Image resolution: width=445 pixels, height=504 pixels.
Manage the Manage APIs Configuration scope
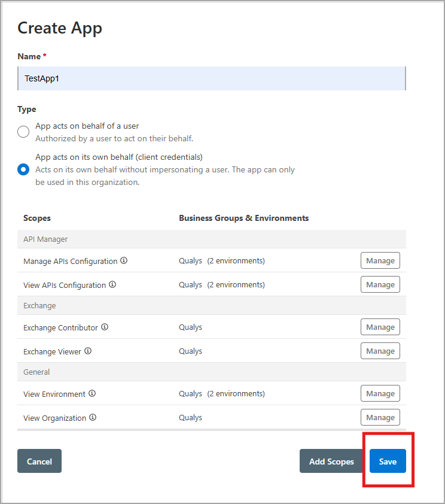[x=380, y=260]
